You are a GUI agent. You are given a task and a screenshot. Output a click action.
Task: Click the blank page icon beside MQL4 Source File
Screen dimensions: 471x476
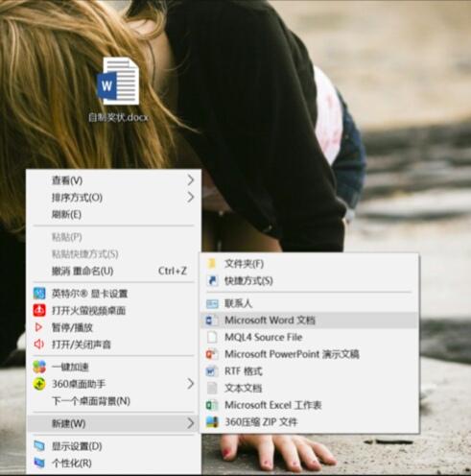(x=212, y=337)
